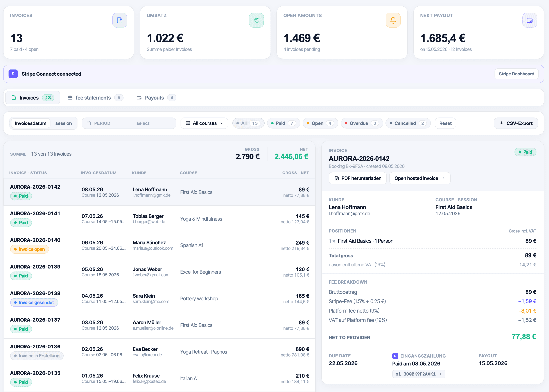Filter invoices by Open status
The image size is (549, 392).
point(320,123)
